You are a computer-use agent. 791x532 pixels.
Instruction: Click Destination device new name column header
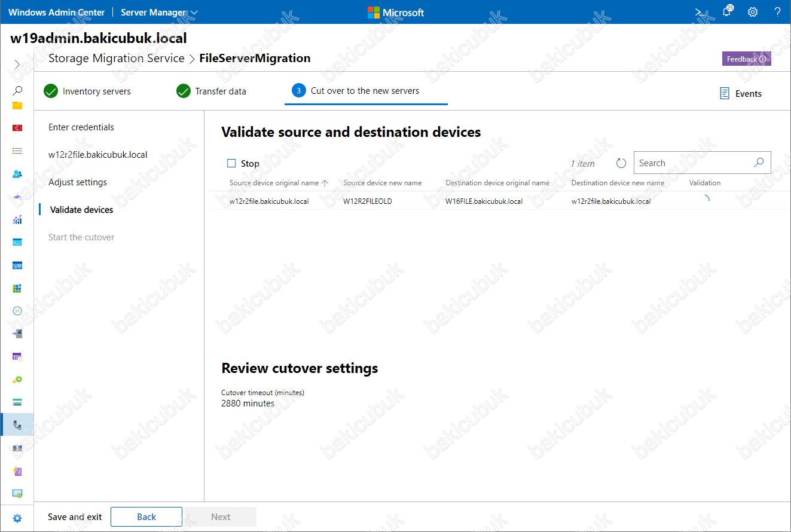(618, 183)
